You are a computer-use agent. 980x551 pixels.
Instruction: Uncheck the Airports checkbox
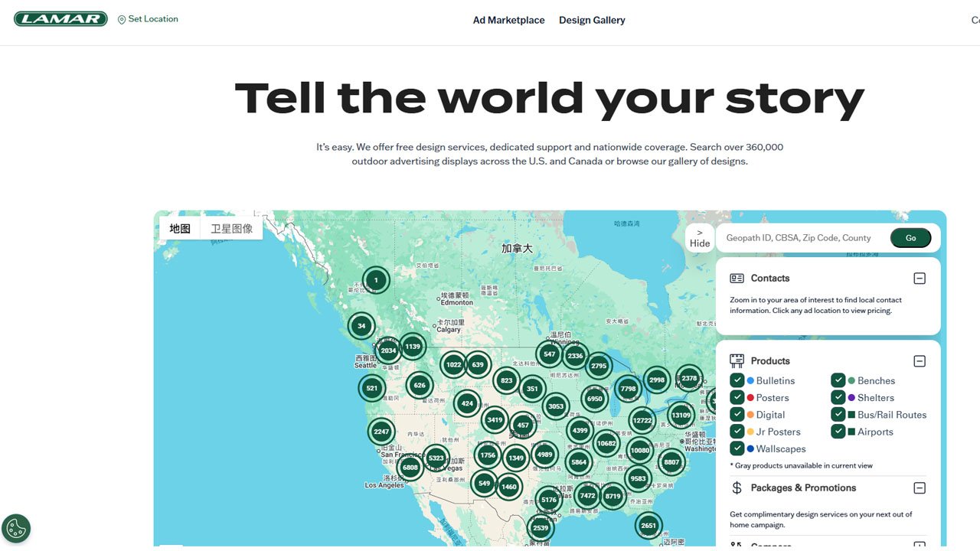click(x=838, y=432)
